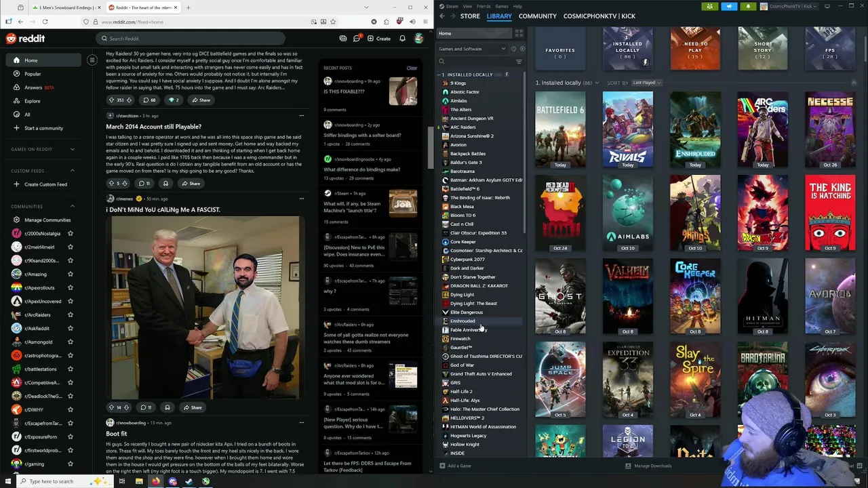Collapse Custom Feeds section

[73, 171]
